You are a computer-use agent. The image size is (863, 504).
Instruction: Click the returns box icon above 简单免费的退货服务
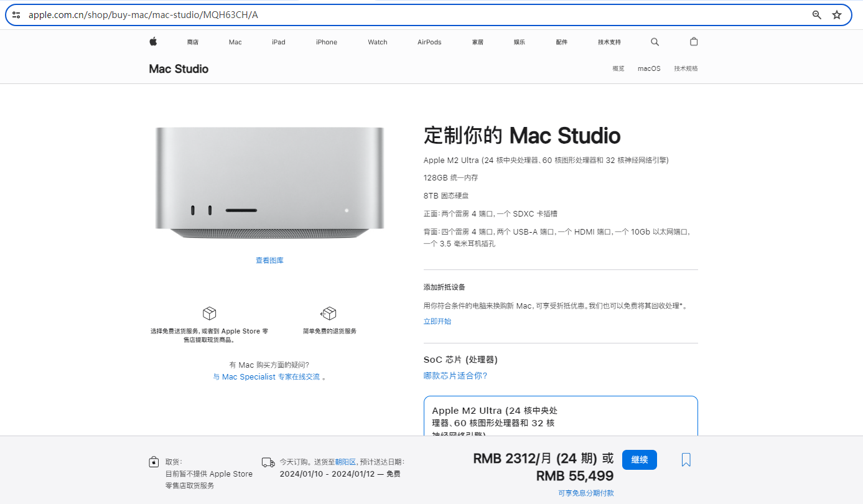[329, 313]
